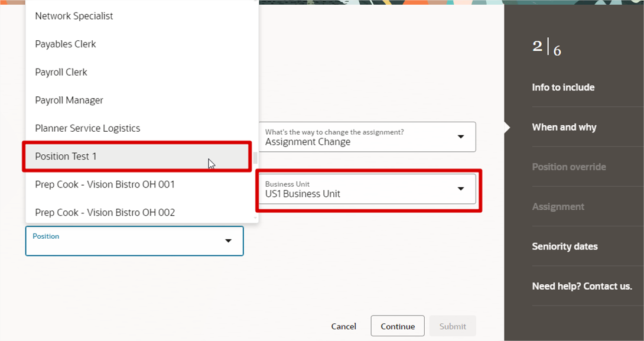This screenshot has height=341, width=644.
Task: Click the Position list scrollbar thumb
Action: pyautogui.click(x=255, y=158)
